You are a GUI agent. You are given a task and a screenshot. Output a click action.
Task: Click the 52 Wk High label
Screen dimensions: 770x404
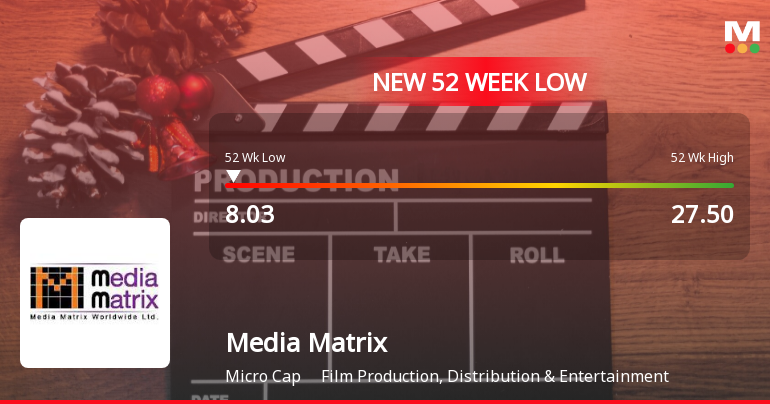click(702, 158)
